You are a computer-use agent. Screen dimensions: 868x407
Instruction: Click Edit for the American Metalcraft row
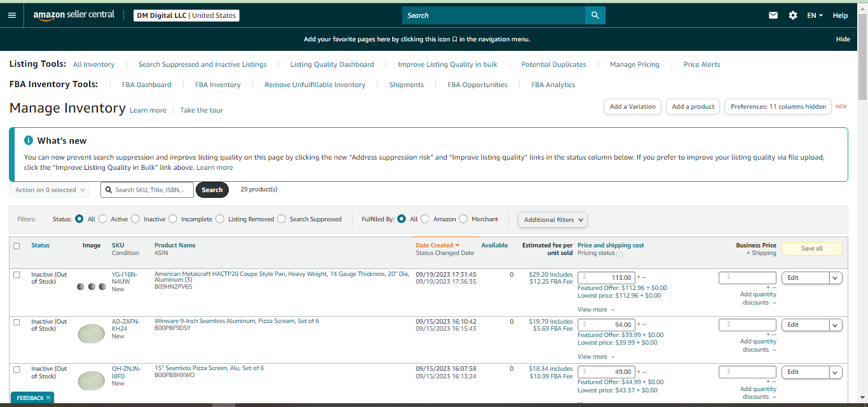tap(805, 278)
